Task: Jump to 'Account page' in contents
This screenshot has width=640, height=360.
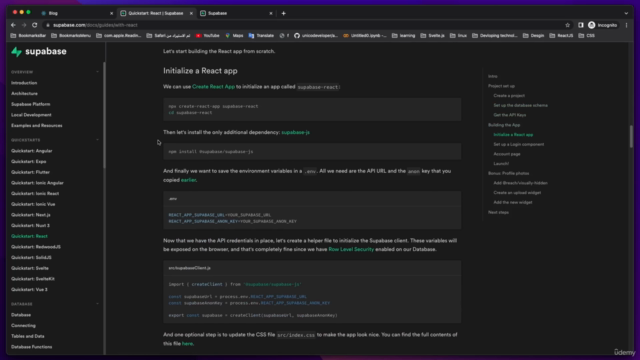Action: (507, 154)
